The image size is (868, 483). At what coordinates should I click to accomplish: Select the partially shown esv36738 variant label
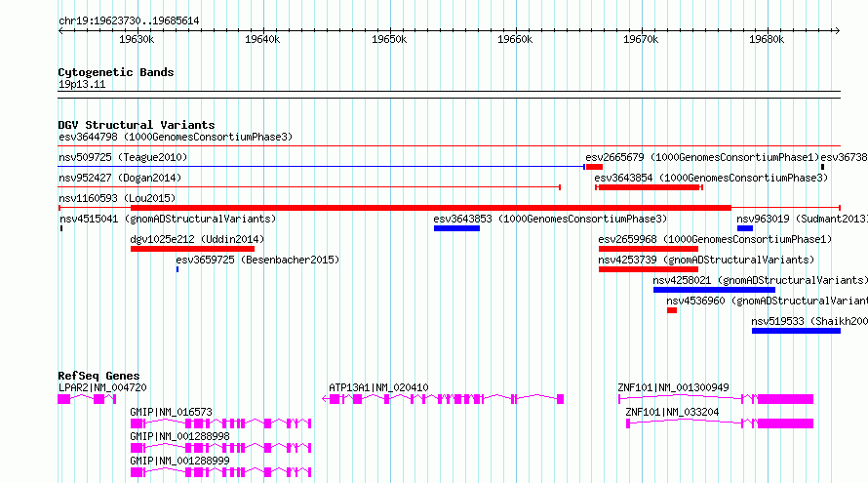pyautogui.click(x=845, y=157)
